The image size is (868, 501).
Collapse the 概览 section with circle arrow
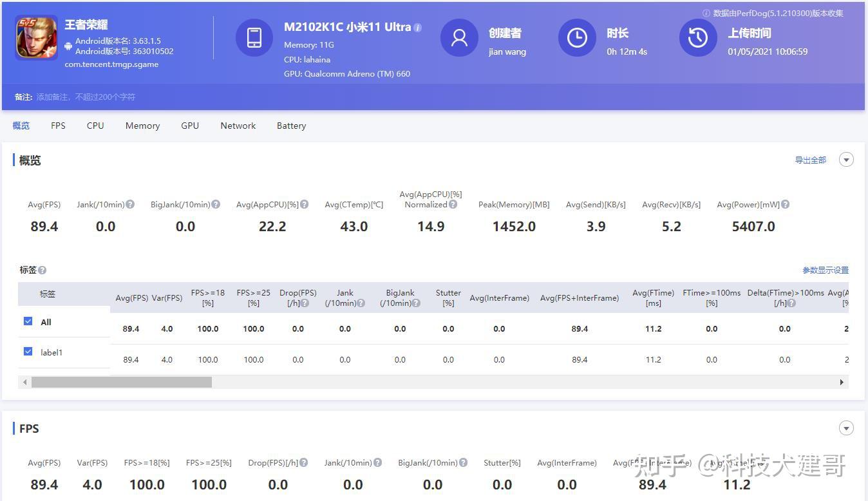(846, 160)
